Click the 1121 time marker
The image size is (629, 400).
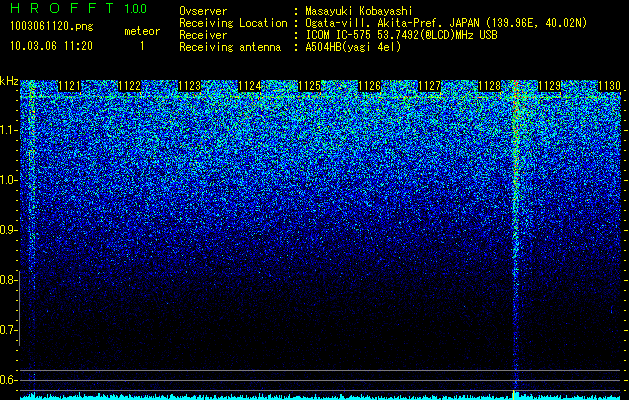(69, 86)
